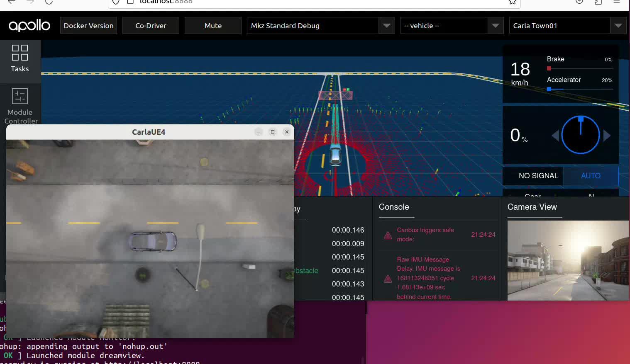This screenshot has height=364, width=630.
Task: Click the Docker Version button
Action: (88, 26)
